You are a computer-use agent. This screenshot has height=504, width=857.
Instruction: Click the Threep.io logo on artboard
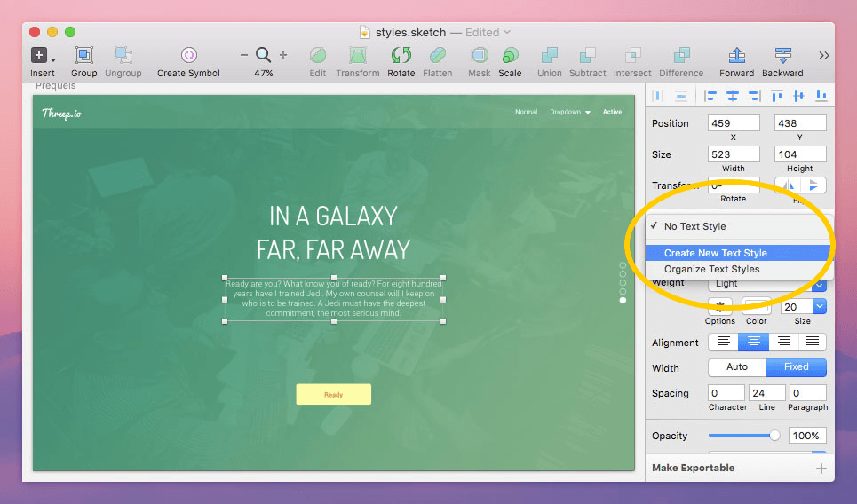click(x=62, y=114)
